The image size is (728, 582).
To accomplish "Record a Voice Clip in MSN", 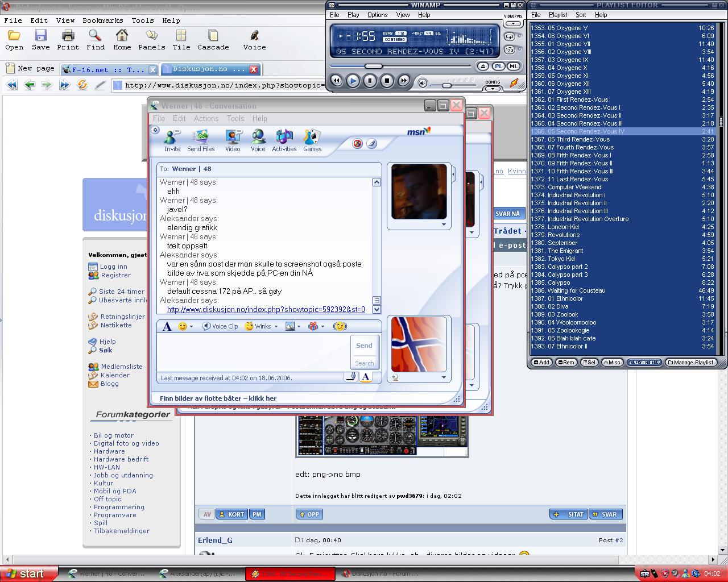I will pos(220,326).
